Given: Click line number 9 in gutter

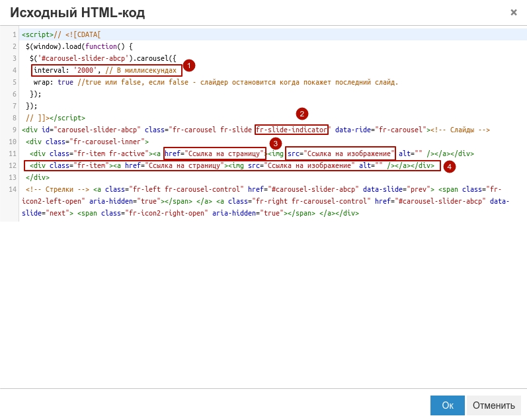Looking at the screenshot, I should tap(15, 130).
